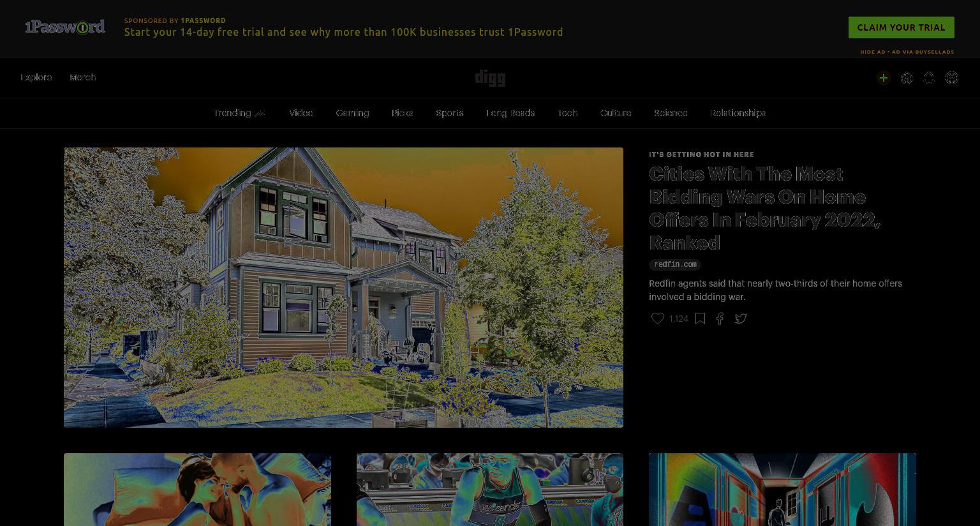Open the Sports category

tap(450, 113)
